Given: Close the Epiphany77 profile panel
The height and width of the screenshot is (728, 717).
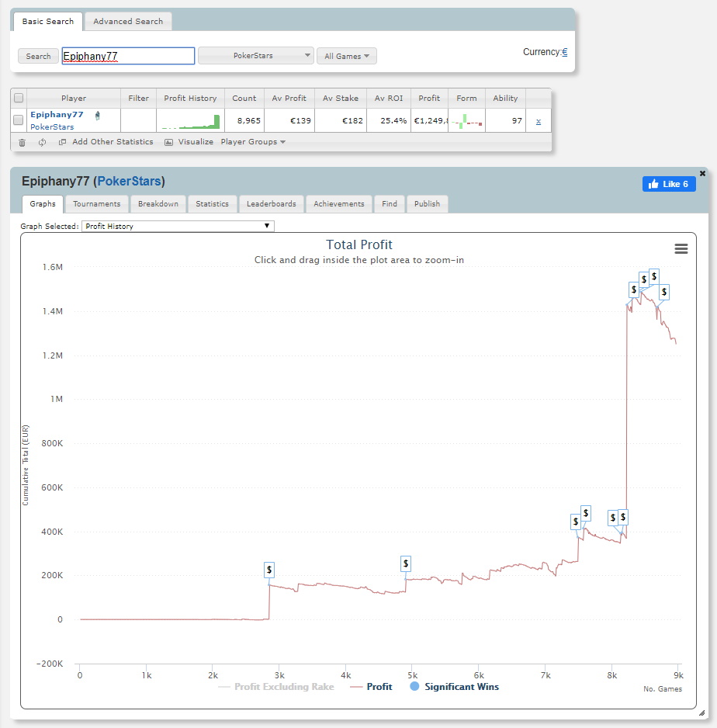Looking at the screenshot, I should point(702,173).
